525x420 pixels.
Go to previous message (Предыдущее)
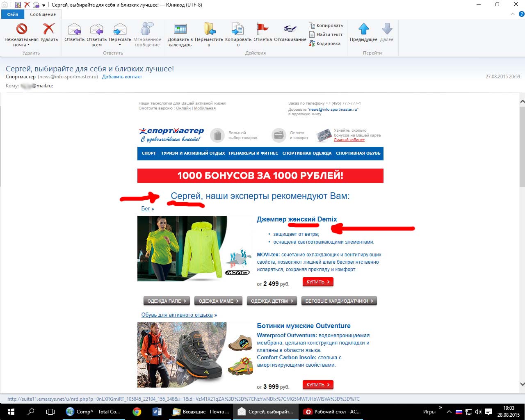tap(363, 33)
